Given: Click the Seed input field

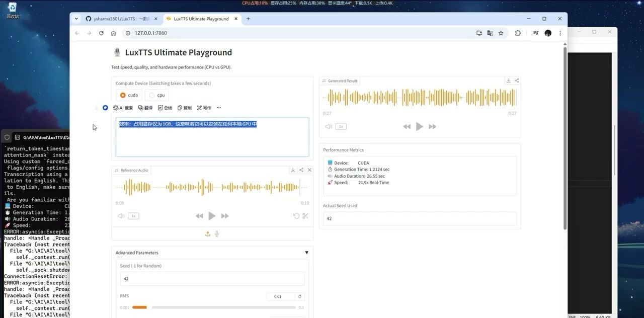Looking at the screenshot, I should (212, 279).
